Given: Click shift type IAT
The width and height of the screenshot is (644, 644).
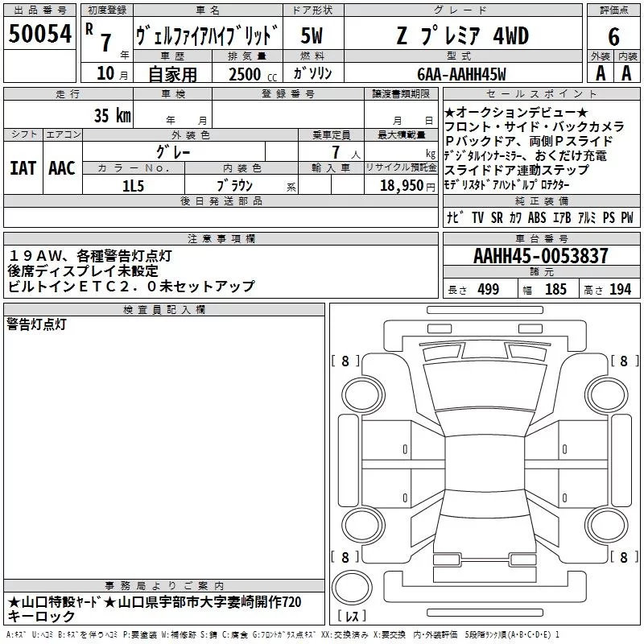Looking at the screenshot, I should [x=23, y=168].
